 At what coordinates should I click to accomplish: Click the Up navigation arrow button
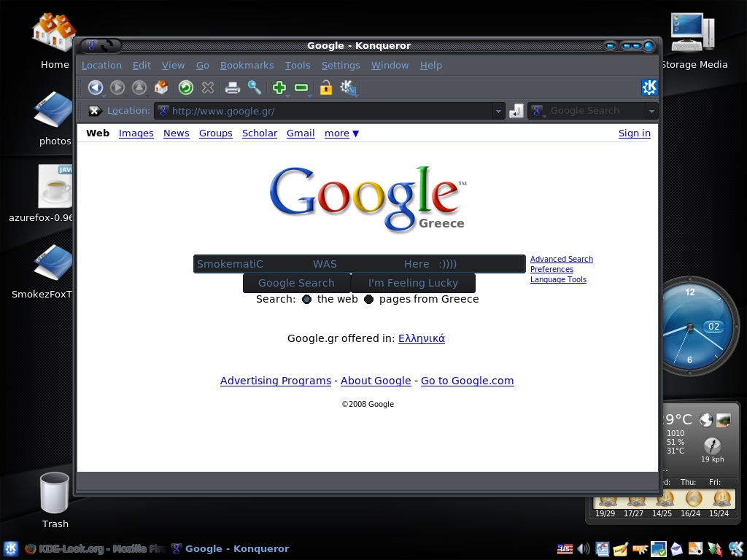pos(139,87)
